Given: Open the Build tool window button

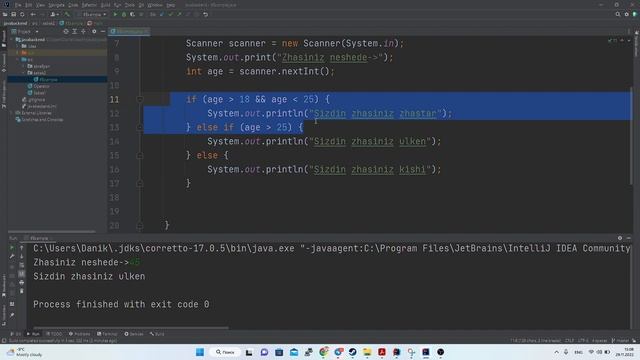Looking at the screenshot, I should 157,334.
